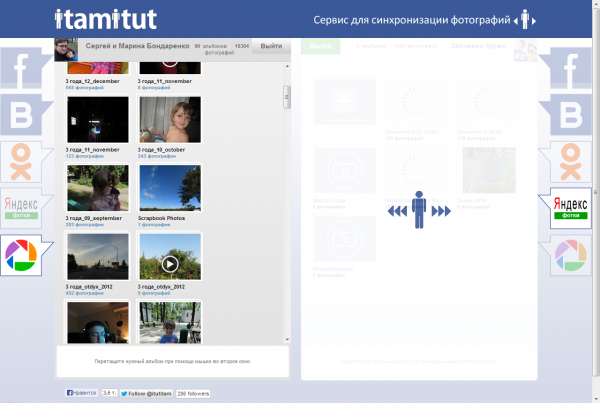Select Facebook source in left sidebar
The image size is (600, 403).
click(22, 68)
